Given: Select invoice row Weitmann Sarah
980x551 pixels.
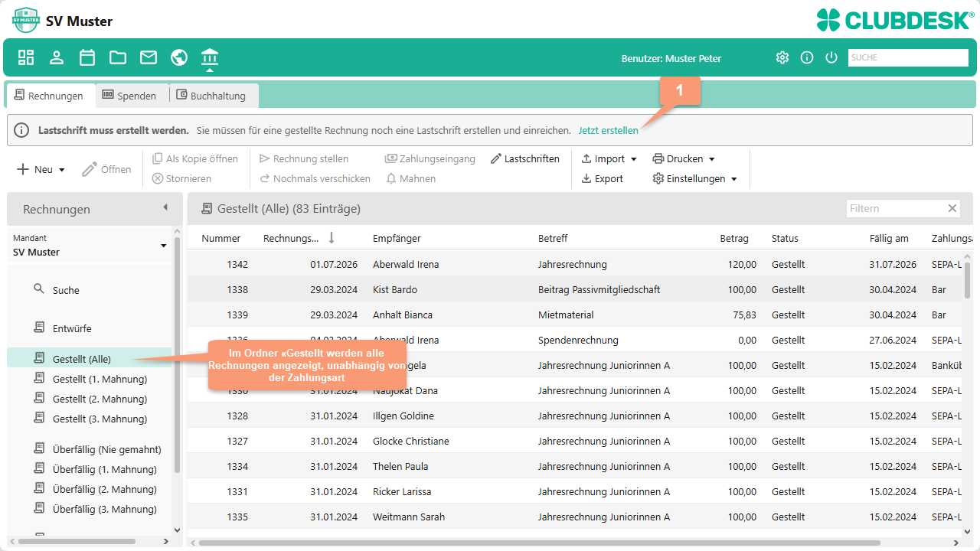Looking at the screenshot, I should pyautogui.click(x=575, y=517).
